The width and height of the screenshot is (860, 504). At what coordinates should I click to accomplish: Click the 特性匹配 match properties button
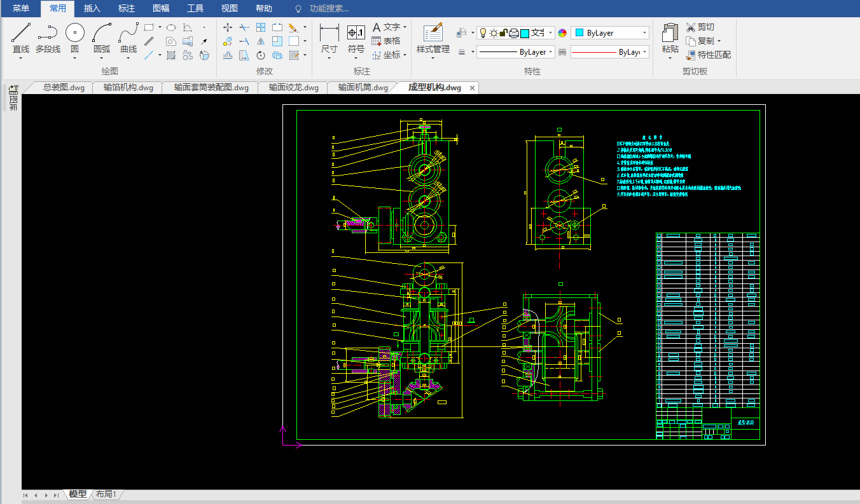click(708, 55)
